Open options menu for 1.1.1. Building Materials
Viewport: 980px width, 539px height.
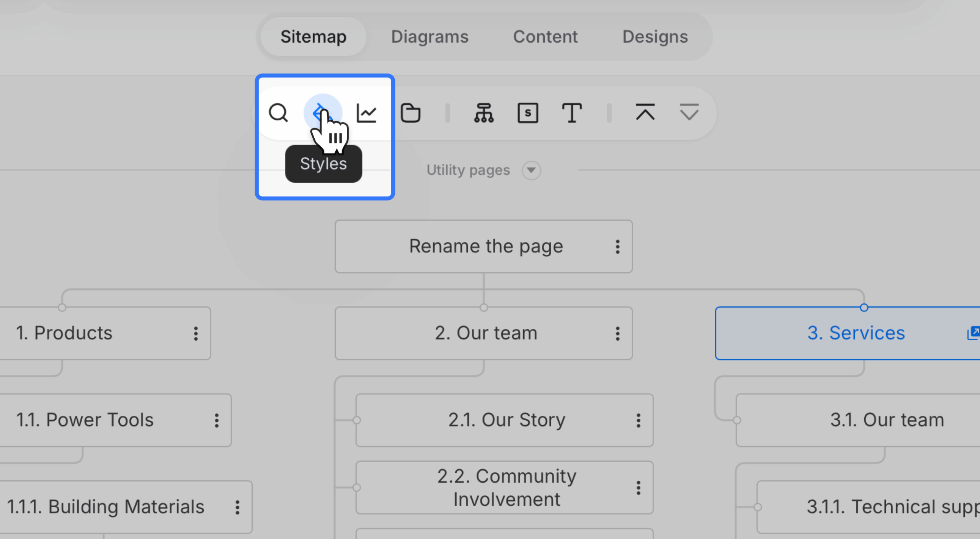pos(237,507)
